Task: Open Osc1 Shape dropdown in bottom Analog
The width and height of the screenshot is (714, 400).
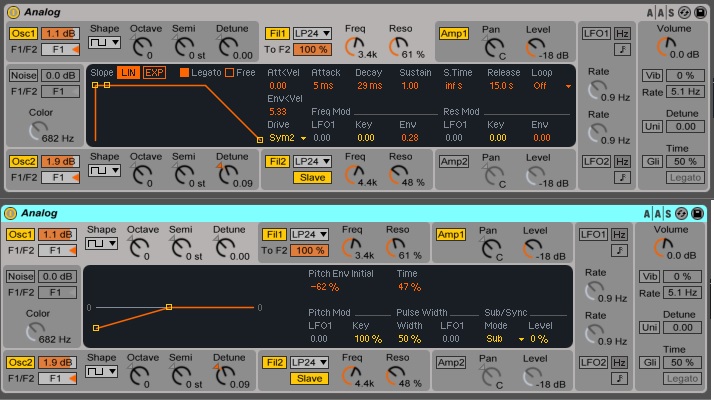Action: (102, 243)
